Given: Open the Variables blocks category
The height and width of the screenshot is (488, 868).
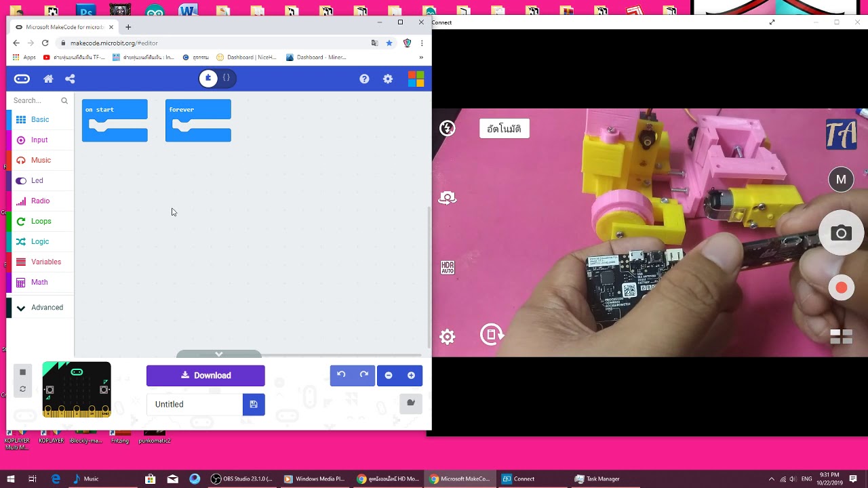Looking at the screenshot, I should [x=41, y=262].
